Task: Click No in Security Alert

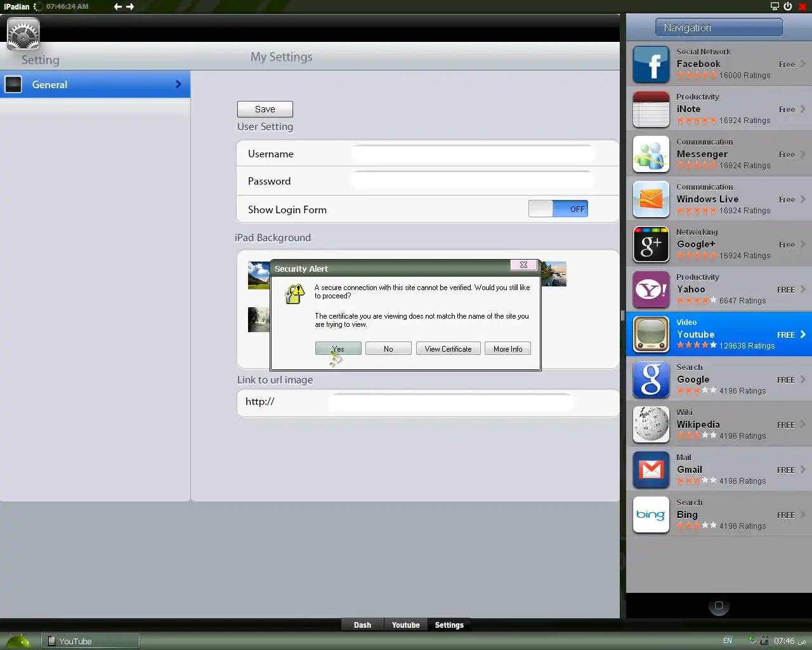Action: point(388,348)
